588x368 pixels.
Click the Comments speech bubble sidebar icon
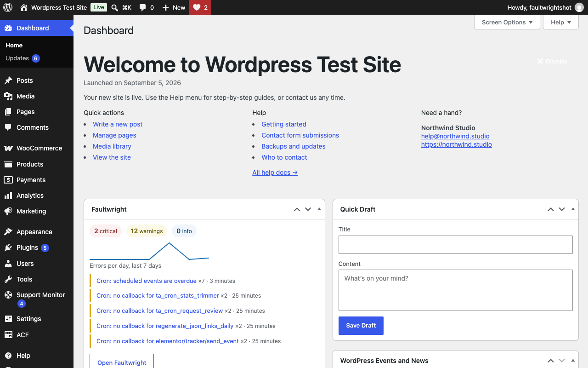[8, 127]
